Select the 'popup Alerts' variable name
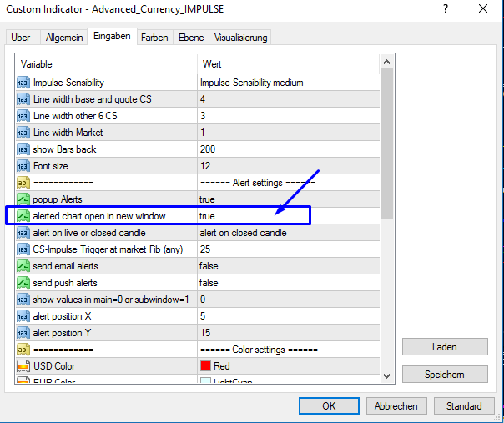The height and width of the screenshot is (423, 504). 58,199
